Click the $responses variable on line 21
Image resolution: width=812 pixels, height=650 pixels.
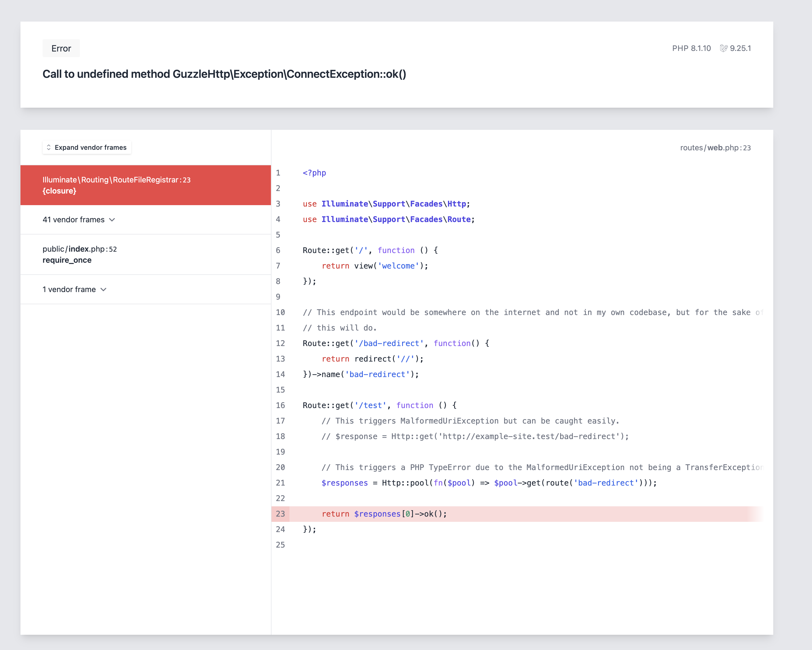tap(344, 483)
